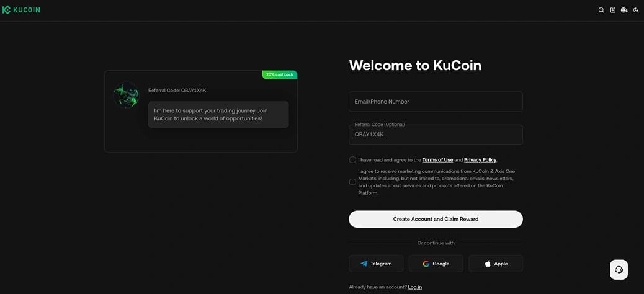644x294 pixels.
Task: Open the Terms of Use link
Action: tap(437, 160)
